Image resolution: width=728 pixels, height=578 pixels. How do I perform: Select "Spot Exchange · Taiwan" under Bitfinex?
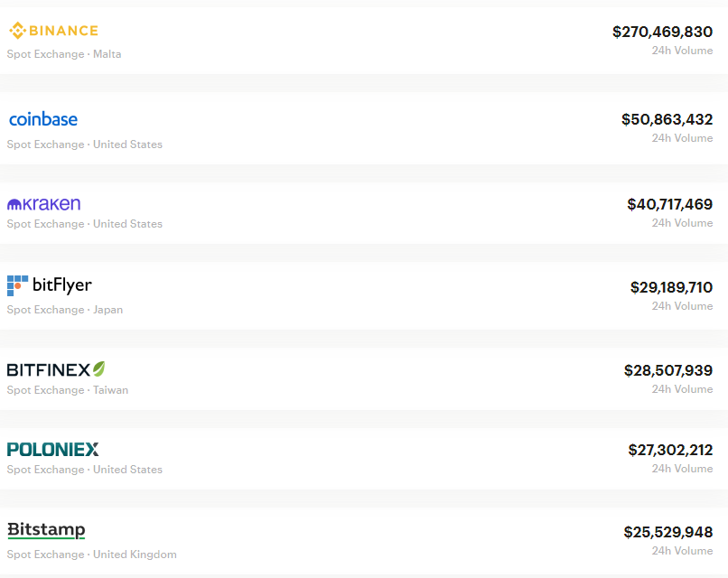[x=68, y=390]
